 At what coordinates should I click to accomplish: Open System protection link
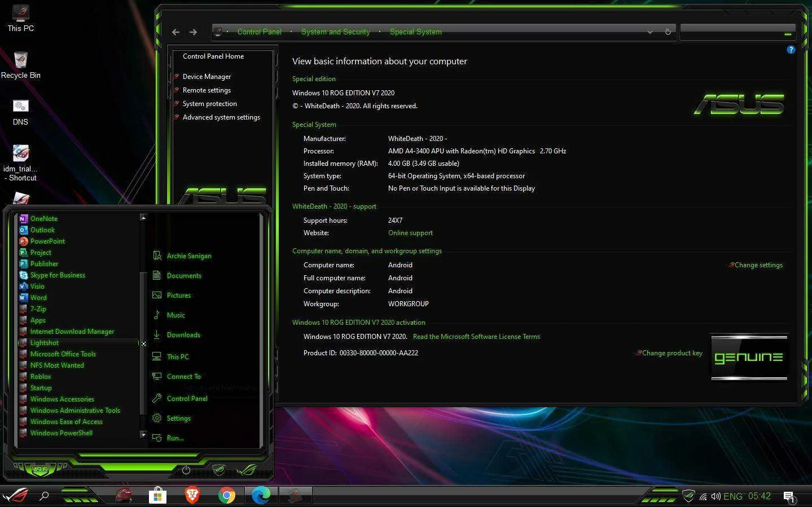click(x=209, y=104)
